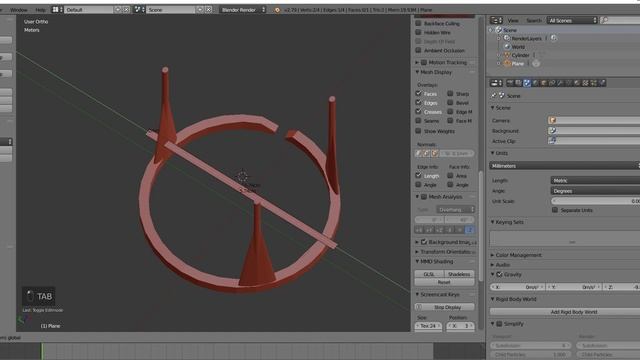Click the Plane object icon in outliner
Screen dimensions: 640x360
(x=507, y=64)
